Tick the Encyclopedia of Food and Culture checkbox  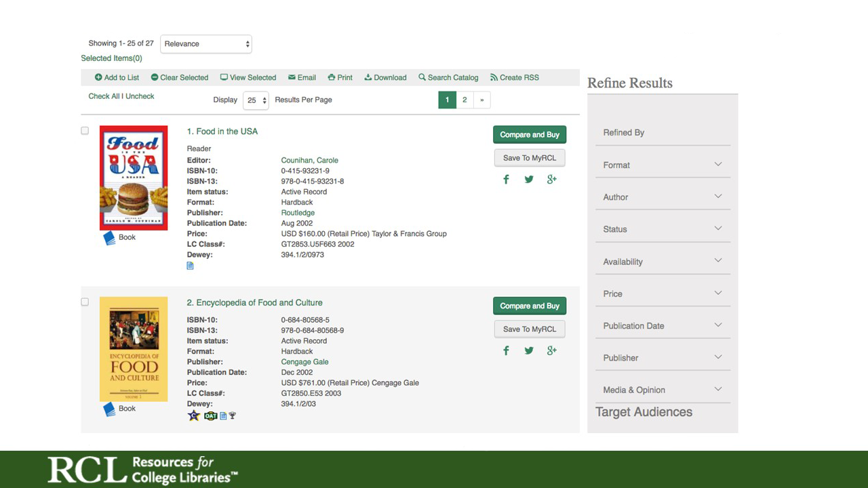click(85, 302)
